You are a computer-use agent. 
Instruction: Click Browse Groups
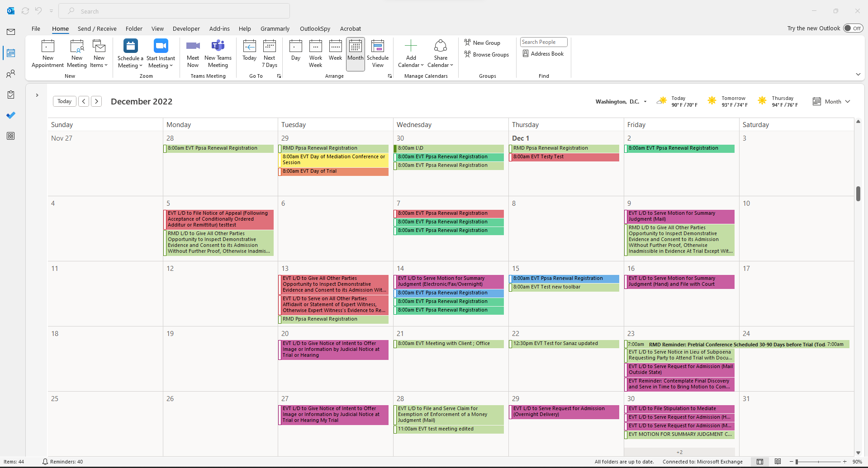(x=487, y=54)
